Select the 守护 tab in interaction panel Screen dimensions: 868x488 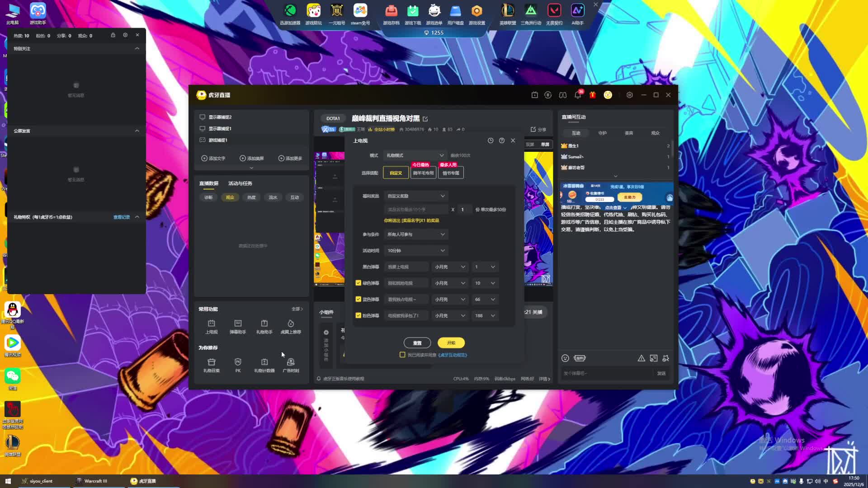pos(602,133)
